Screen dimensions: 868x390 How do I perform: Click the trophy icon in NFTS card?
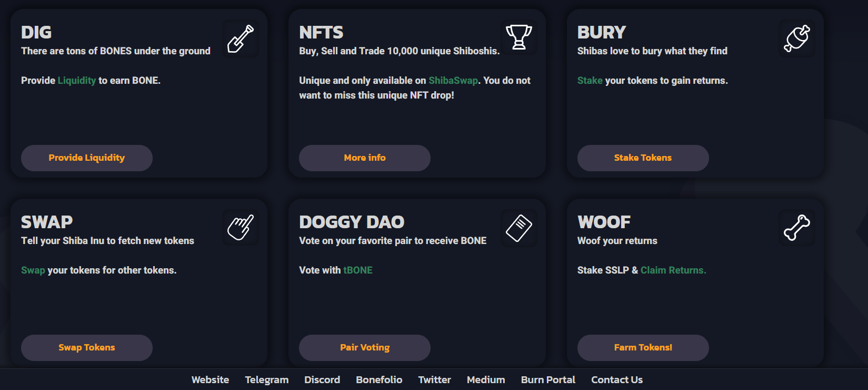point(518,37)
